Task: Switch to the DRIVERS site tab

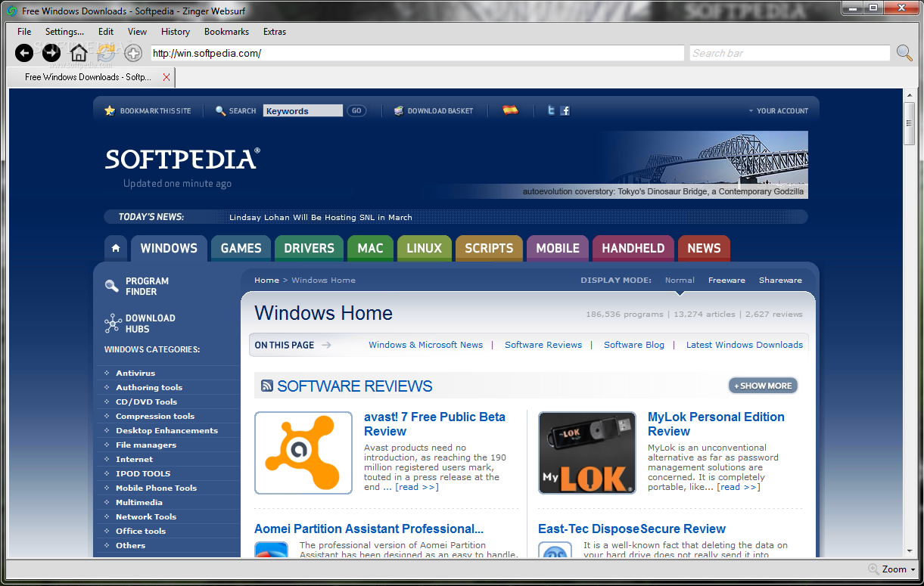Action: 309,248
